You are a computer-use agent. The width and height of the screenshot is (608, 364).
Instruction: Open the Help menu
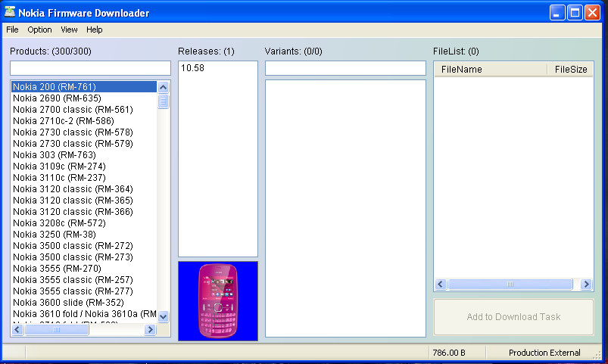click(94, 30)
